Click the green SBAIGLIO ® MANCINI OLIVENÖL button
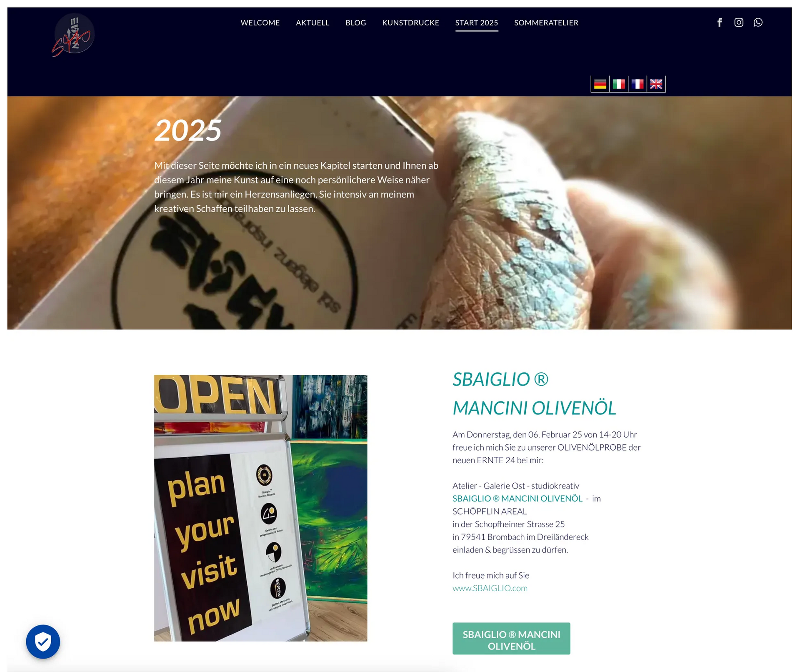The height and width of the screenshot is (672, 800). (511, 638)
